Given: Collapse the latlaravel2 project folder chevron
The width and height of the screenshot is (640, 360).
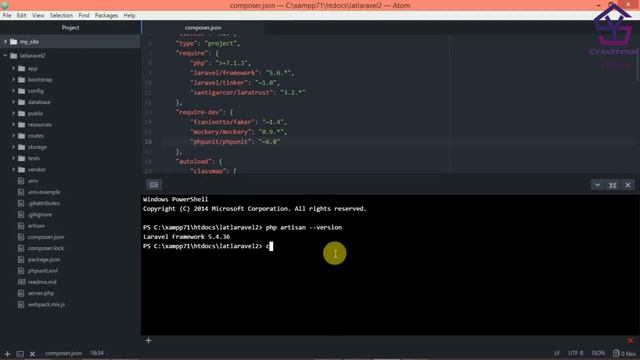Looking at the screenshot, I should (5, 56).
